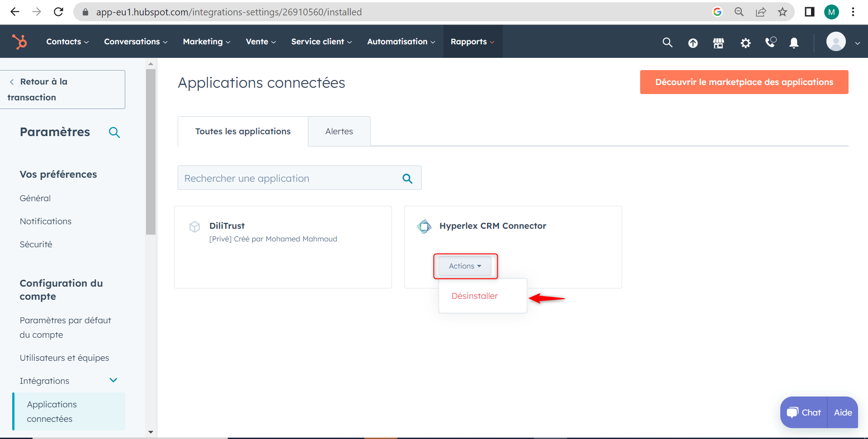Click the sidebar scrollbar thumb

[x=151, y=152]
